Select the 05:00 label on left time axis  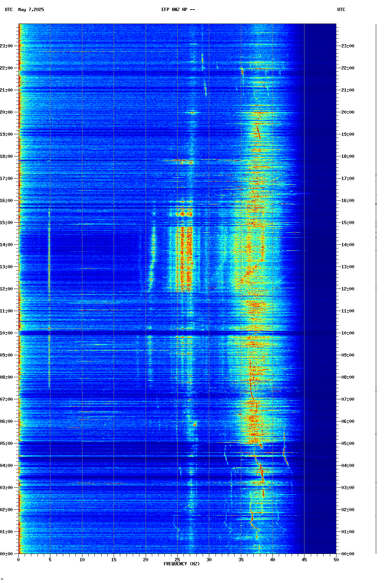point(6,444)
